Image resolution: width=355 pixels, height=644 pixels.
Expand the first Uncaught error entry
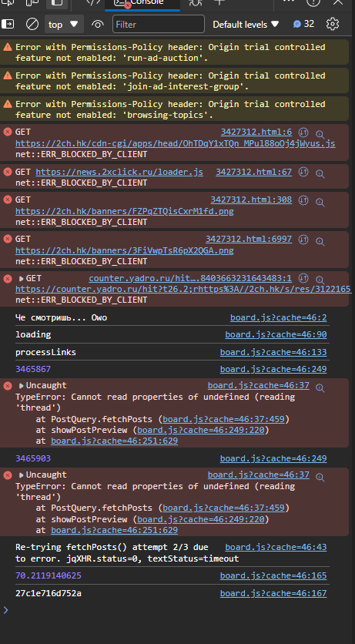pos(22,386)
